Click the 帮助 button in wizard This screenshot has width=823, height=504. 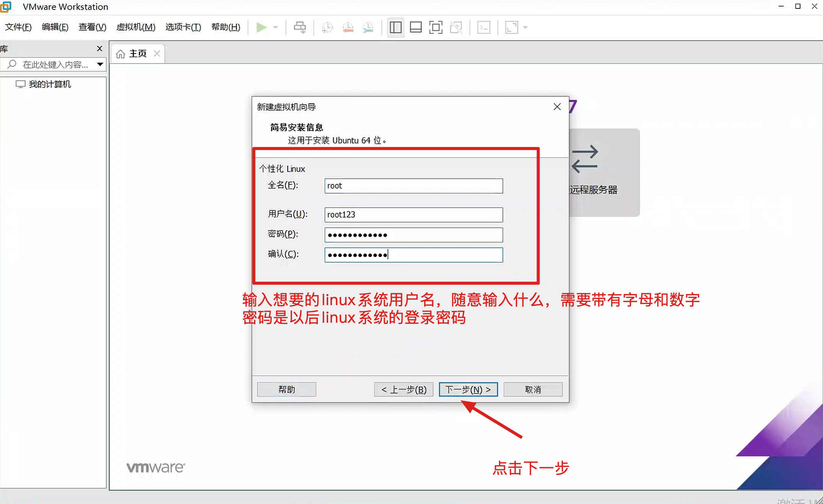(x=286, y=389)
